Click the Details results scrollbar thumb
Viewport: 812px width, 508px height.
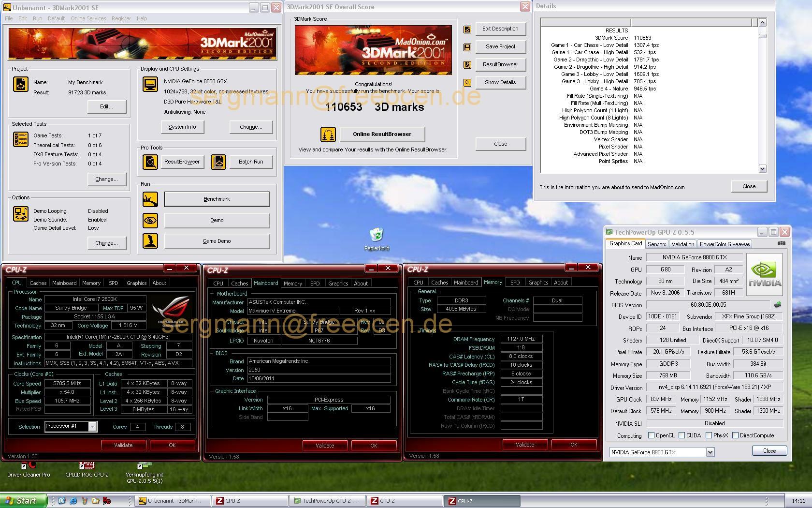point(762,36)
